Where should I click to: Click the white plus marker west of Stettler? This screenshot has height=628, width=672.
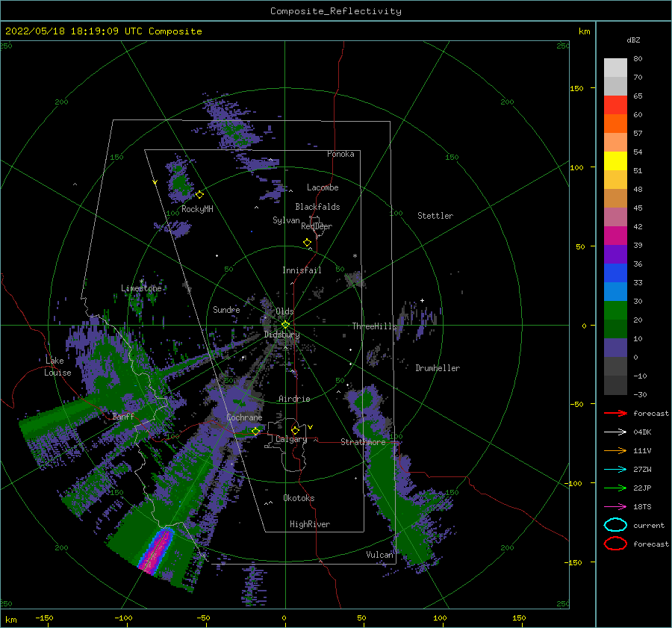pyautogui.click(x=422, y=300)
